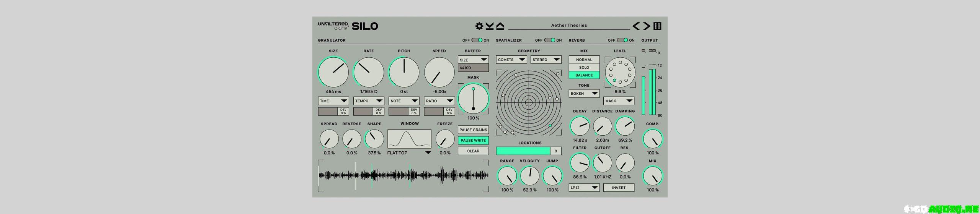Toggle the Granulator on/off switch
Image resolution: width=980 pixels, height=214 pixels.
click(x=477, y=40)
